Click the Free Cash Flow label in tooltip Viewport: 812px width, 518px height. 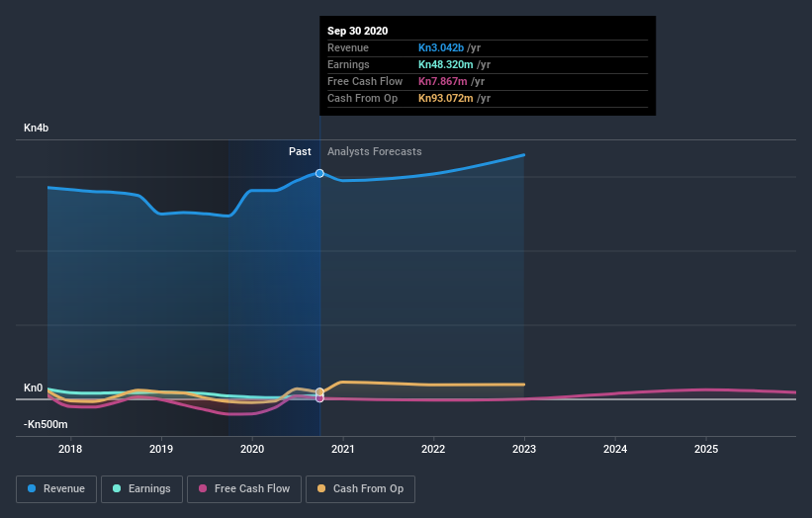(x=365, y=81)
